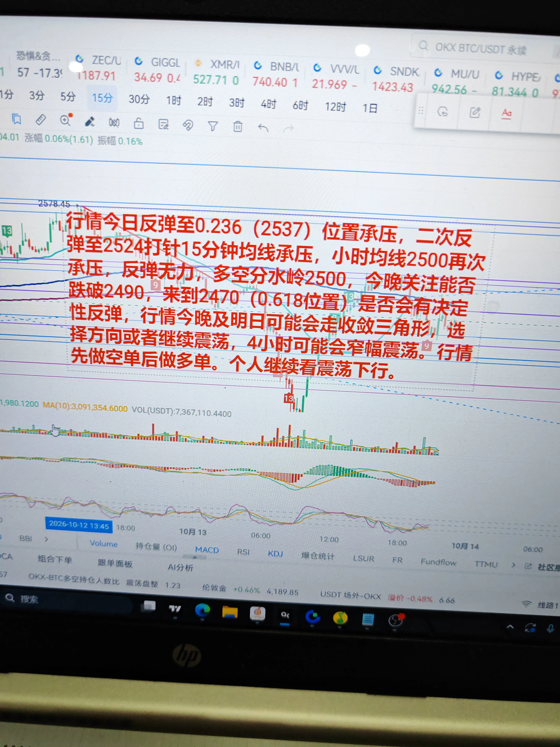560x747 pixels.
Task: Show hidden system tray icons arrow
Action: (510, 627)
